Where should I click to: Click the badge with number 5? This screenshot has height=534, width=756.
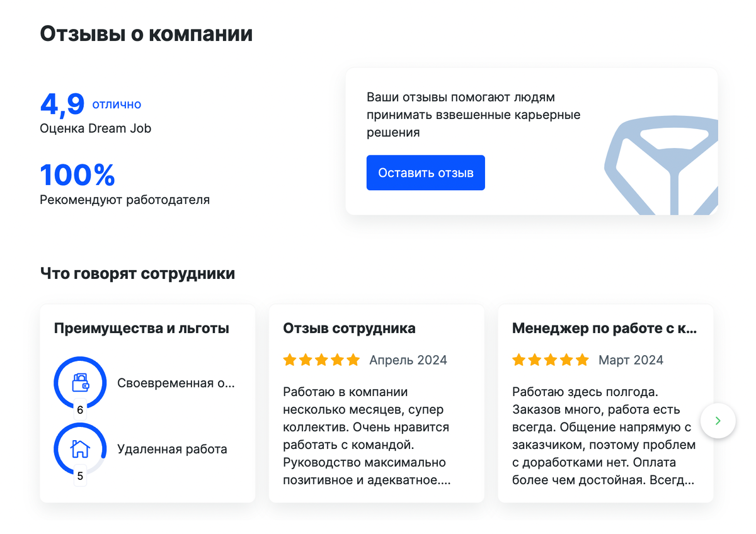tap(80, 476)
